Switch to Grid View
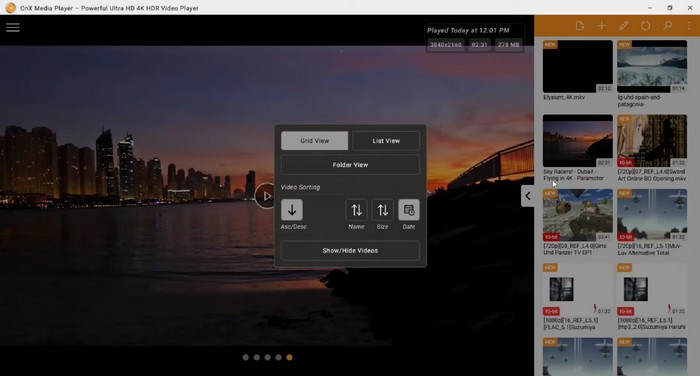 (x=315, y=141)
